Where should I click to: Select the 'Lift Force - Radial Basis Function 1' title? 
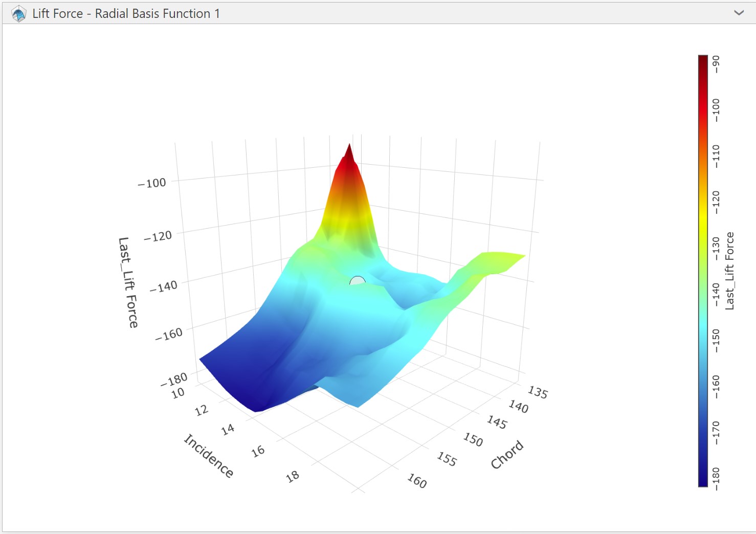(126, 14)
